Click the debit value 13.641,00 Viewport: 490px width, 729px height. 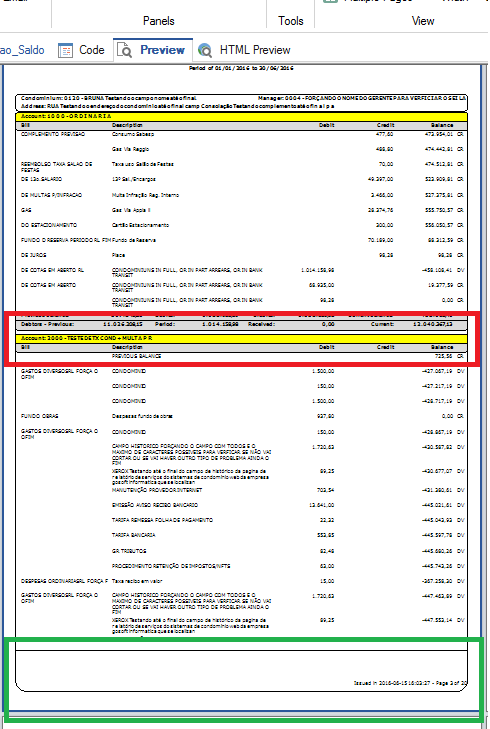[321, 505]
